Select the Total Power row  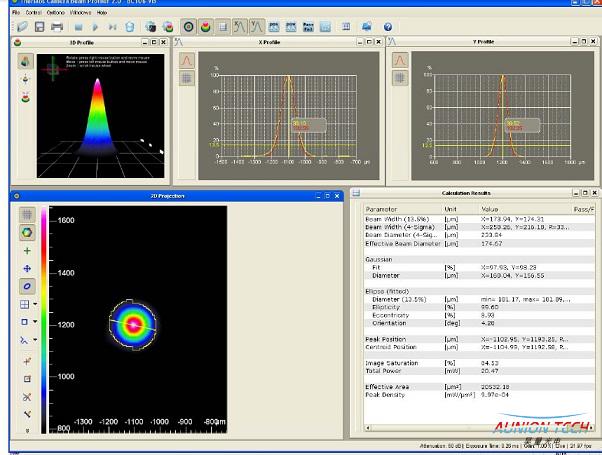(x=479, y=371)
